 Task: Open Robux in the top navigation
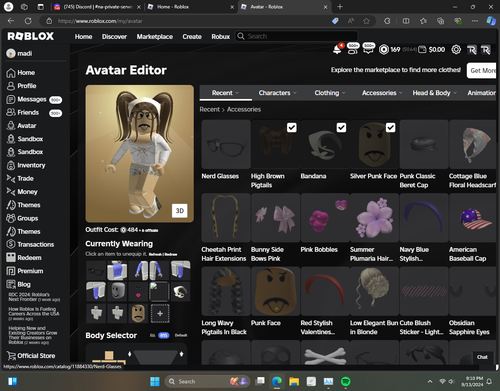point(220,37)
